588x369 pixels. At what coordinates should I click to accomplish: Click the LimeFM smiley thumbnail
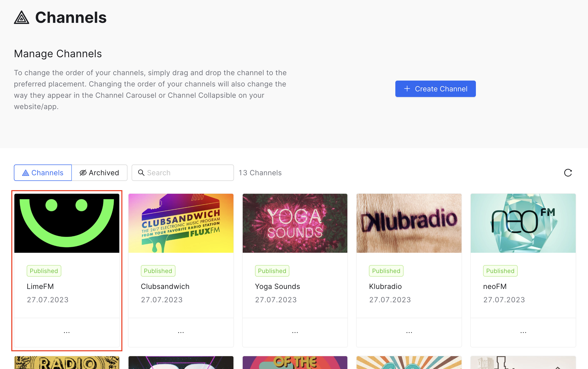67,223
